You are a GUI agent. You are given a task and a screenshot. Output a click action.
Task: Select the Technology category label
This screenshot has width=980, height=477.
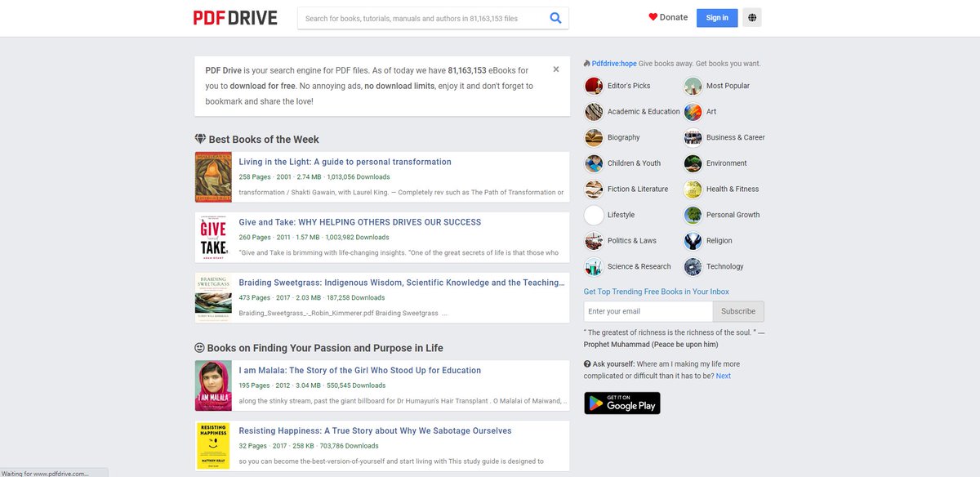pos(725,267)
